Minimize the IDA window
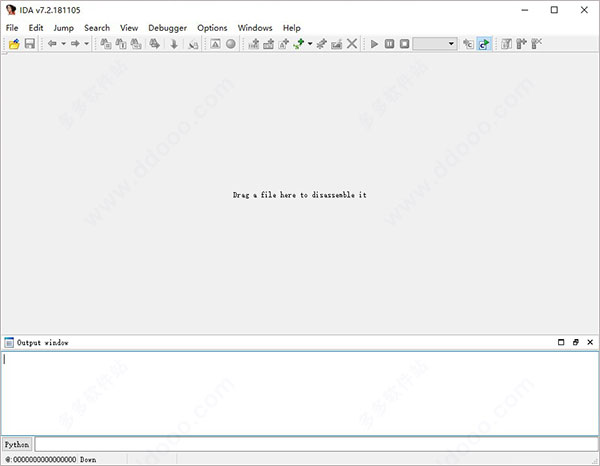 (525, 10)
